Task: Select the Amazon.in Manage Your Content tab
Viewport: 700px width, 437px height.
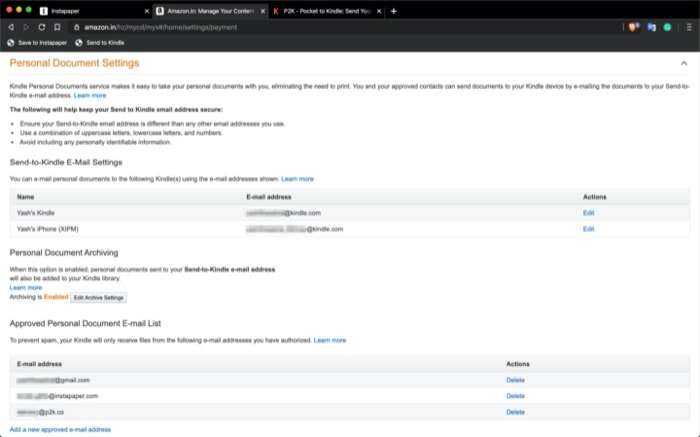Action: tap(210, 11)
